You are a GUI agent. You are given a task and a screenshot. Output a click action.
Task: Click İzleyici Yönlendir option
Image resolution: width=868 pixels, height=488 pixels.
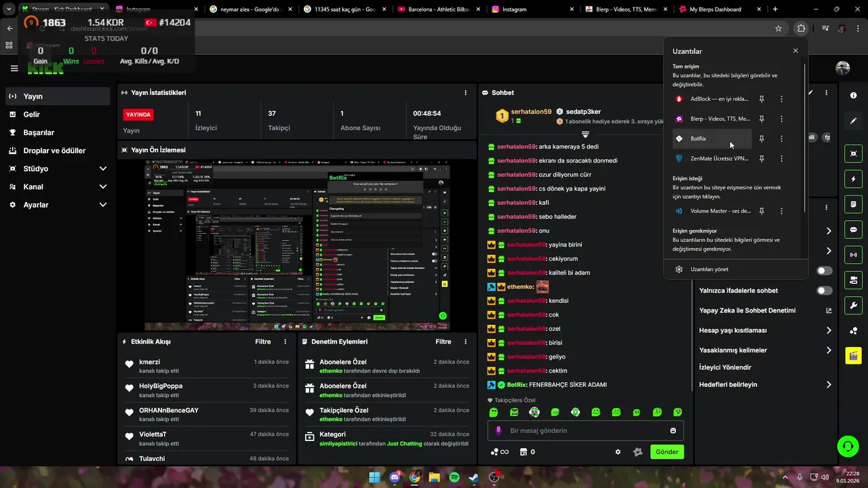click(725, 367)
